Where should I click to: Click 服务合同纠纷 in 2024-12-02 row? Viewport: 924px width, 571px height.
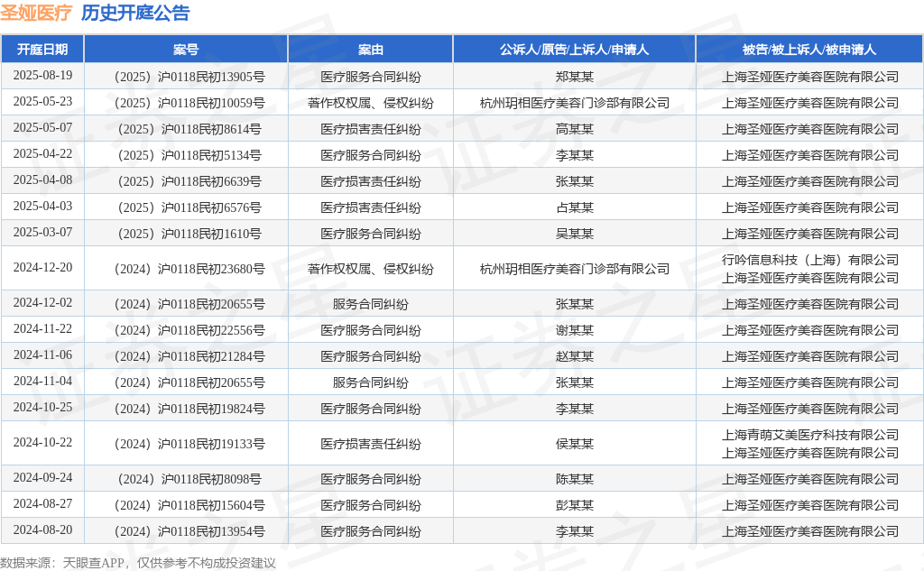[x=370, y=304]
